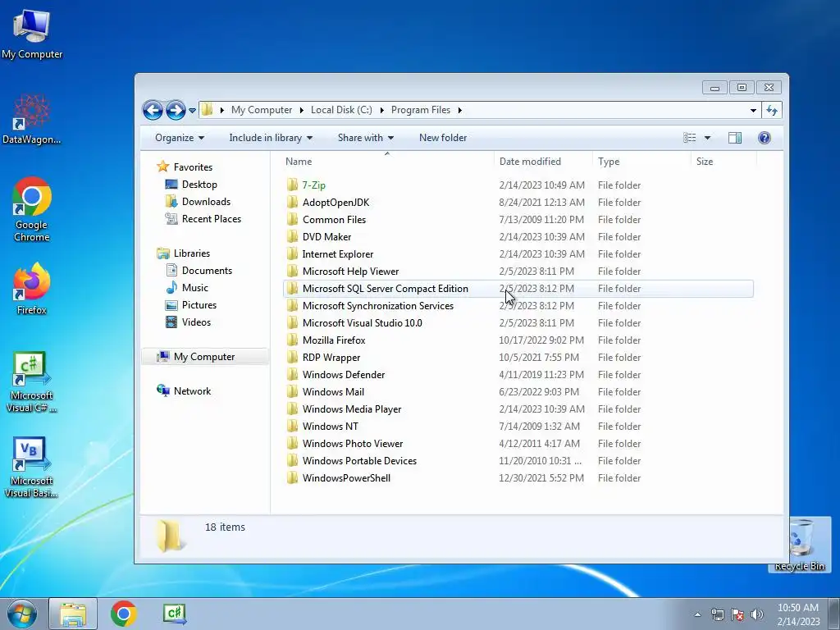Screen dimensions: 840x630
Task: Select Desktop in the navigation pane
Action: click(x=191, y=185)
